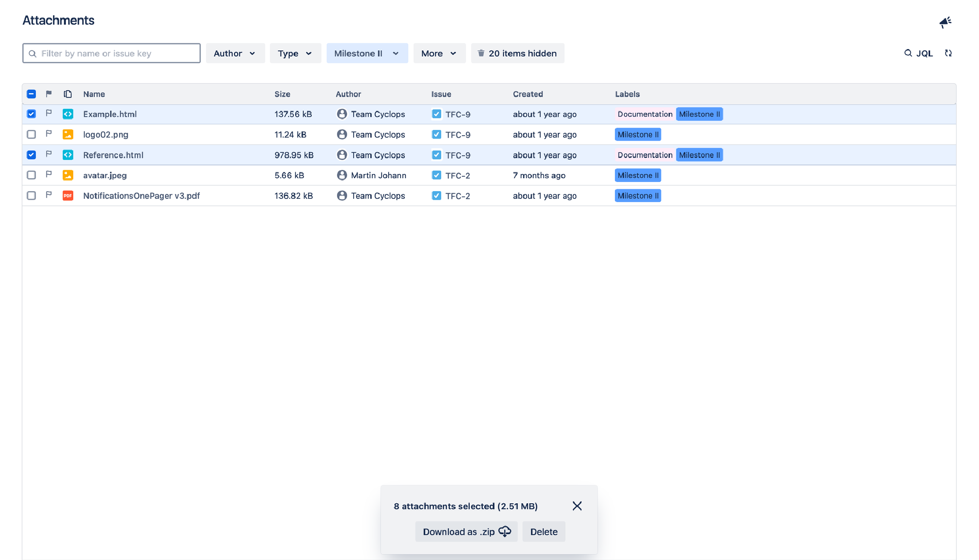Screen dimensions: 979x560
Task: Click Download as .zip button
Action: pyautogui.click(x=466, y=532)
